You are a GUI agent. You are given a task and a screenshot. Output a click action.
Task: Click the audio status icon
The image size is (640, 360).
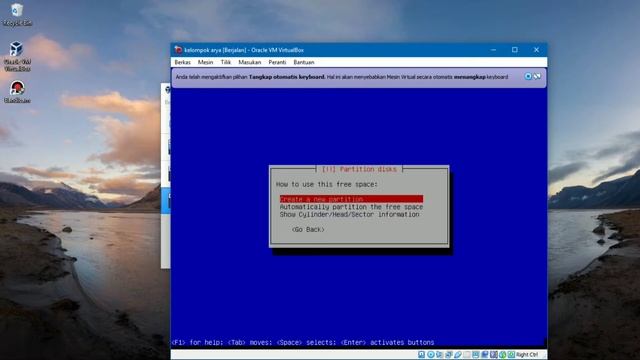pyautogui.click(x=440, y=355)
